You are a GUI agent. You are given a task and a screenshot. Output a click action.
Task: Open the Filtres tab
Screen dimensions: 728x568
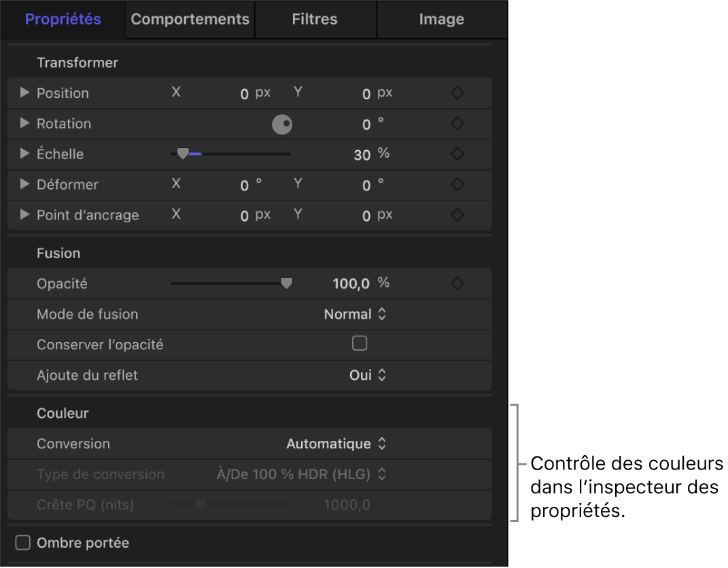[315, 19]
